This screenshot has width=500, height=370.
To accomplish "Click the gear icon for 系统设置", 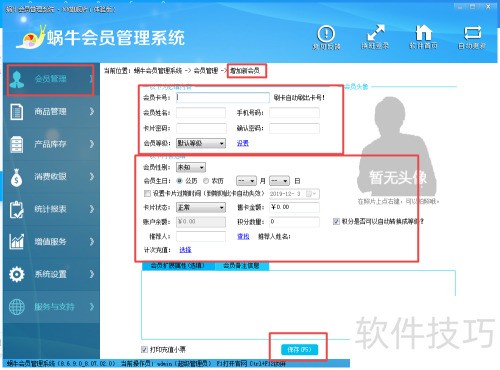I will 17,274.
